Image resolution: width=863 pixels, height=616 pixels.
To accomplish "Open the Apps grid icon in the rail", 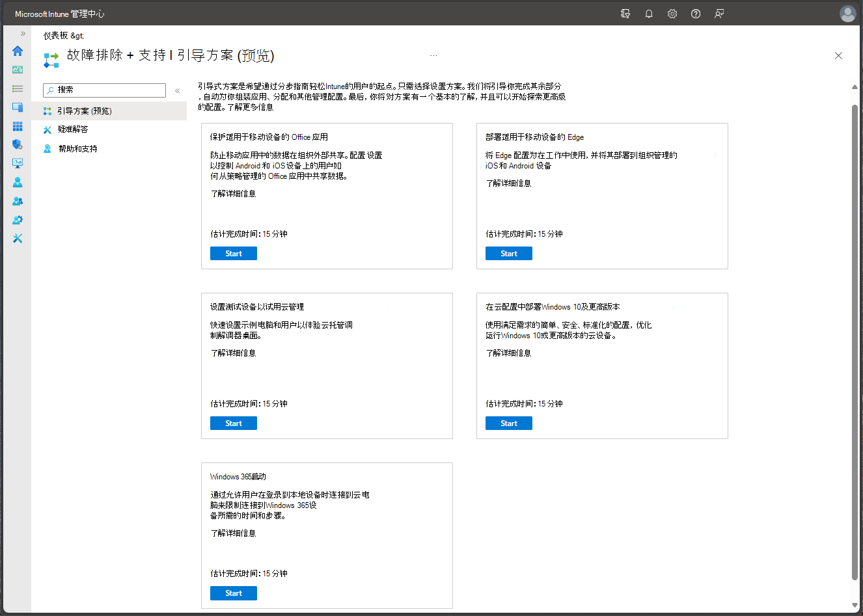I will pyautogui.click(x=18, y=126).
